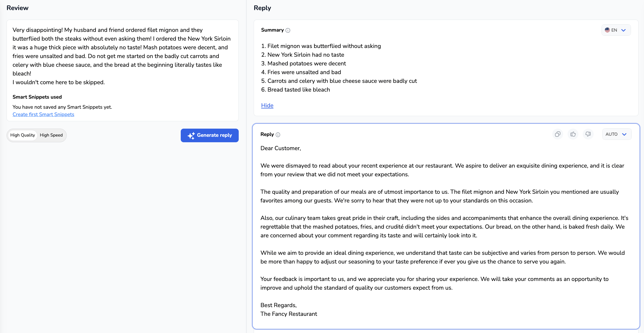
Task: Switch to High Speed generation mode
Action: coord(51,135)
